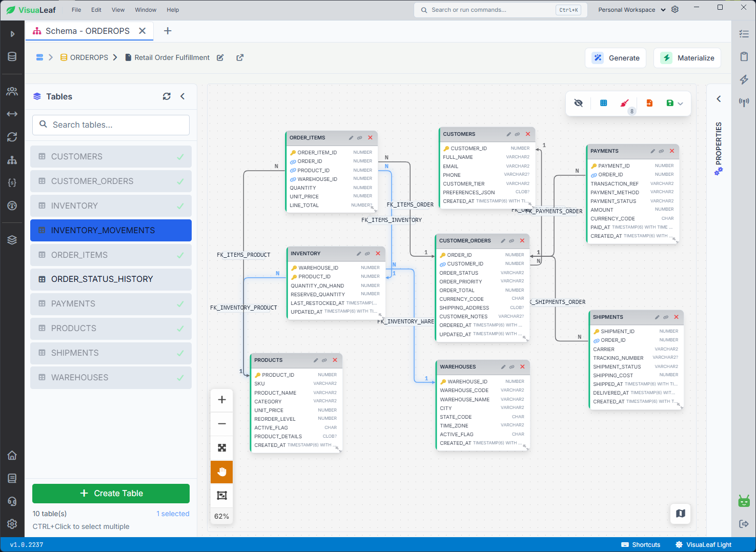This screenshot has height=552, width=756.
Task: Click link icon on PAYMENTS table header
Action: 661,151
